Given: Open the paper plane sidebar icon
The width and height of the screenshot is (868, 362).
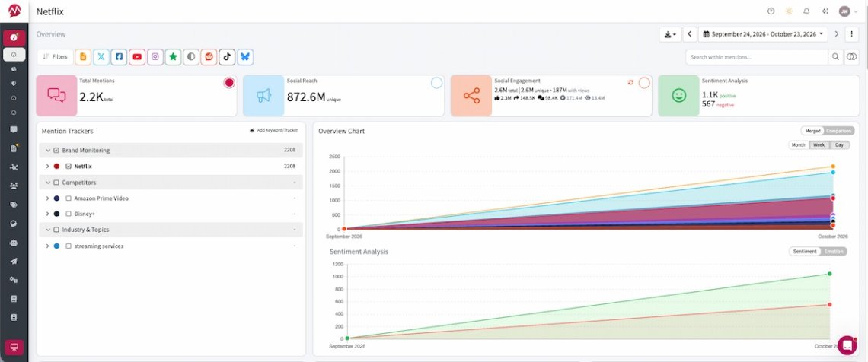Looking at the screenshot, I should coord(14,261).
